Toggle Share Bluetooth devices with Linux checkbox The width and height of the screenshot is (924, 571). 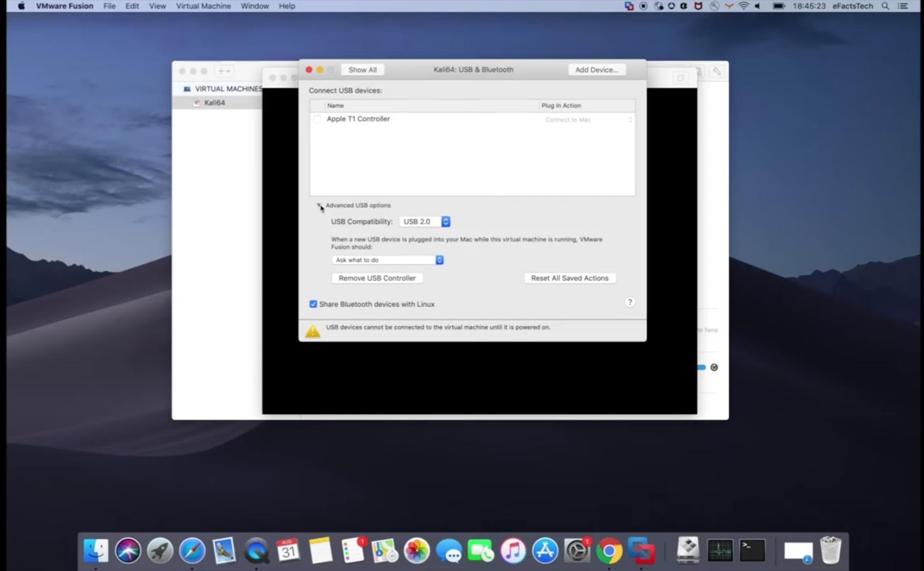coord(313,304)
